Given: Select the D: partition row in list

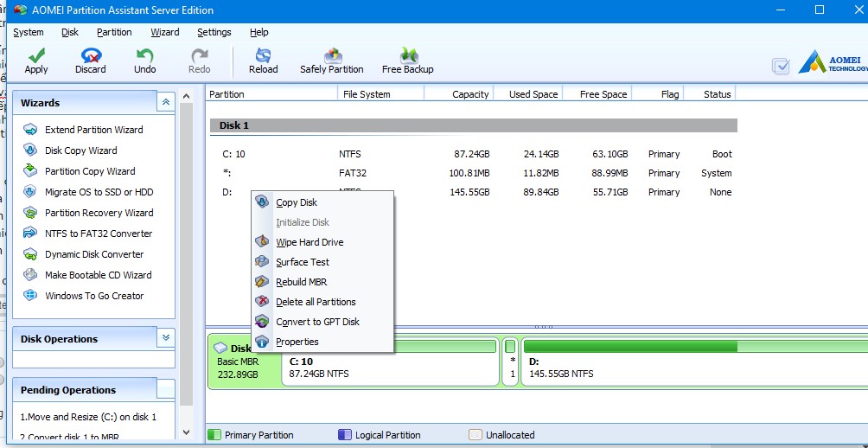Looking at the screenshot, I should pos(473,192).
